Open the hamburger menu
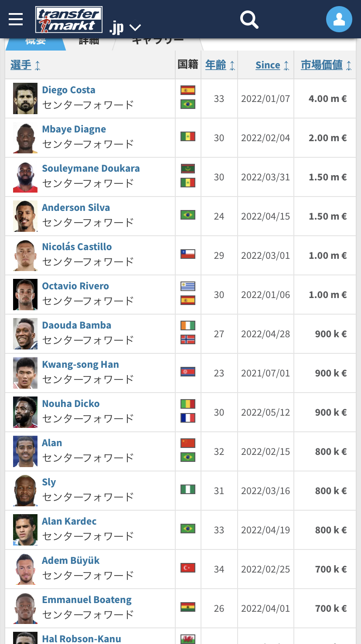 [x=16, y=19]
